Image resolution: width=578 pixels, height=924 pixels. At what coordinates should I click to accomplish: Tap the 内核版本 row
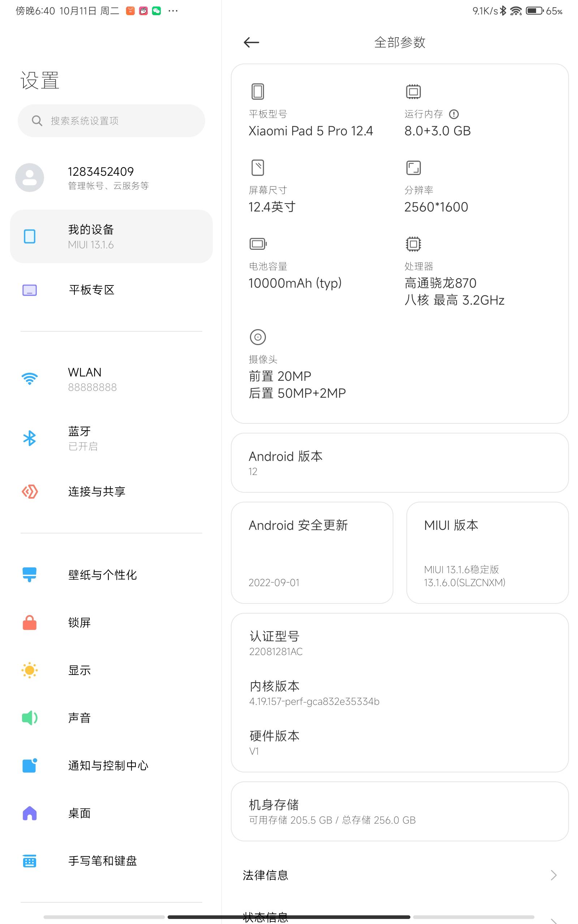tap(400, 693)
